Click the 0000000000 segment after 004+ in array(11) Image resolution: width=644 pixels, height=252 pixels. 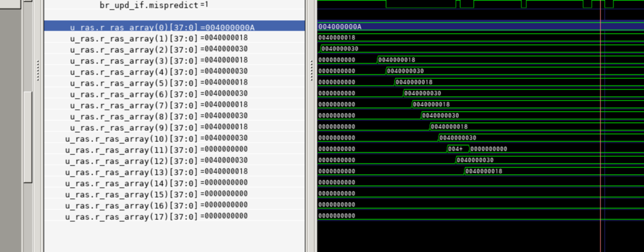coord(488,149)
